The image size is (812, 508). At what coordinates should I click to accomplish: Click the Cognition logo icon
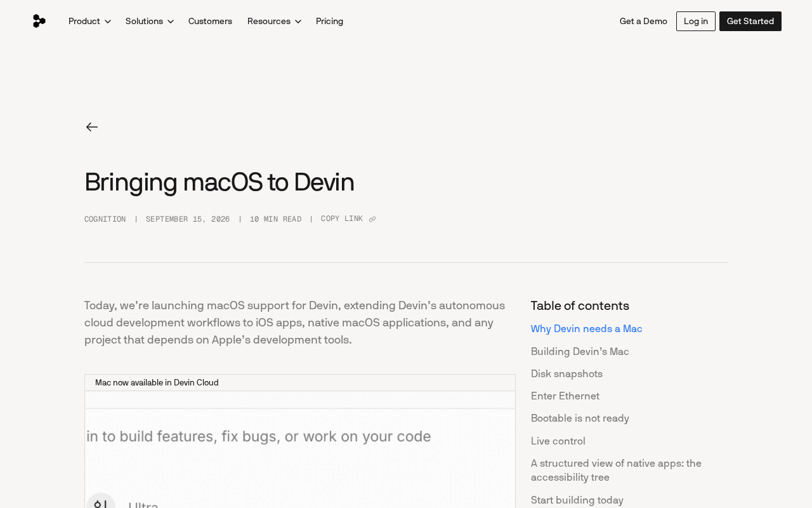[39, 21]
